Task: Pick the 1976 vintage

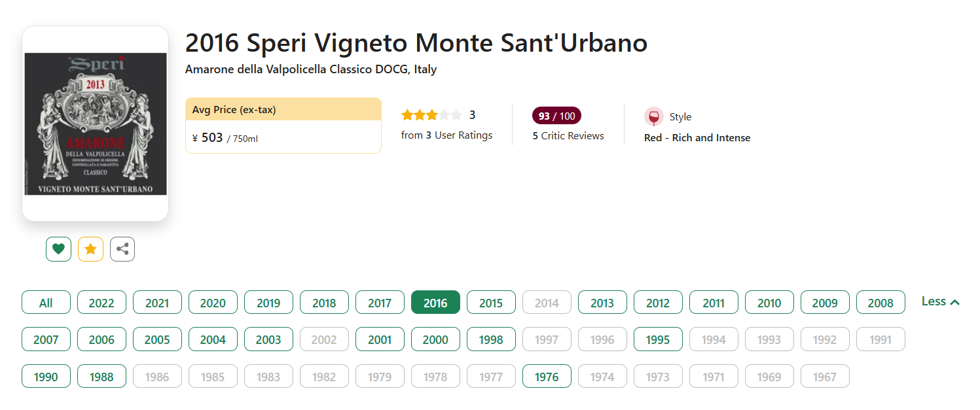Action: (x=547, y=377)
